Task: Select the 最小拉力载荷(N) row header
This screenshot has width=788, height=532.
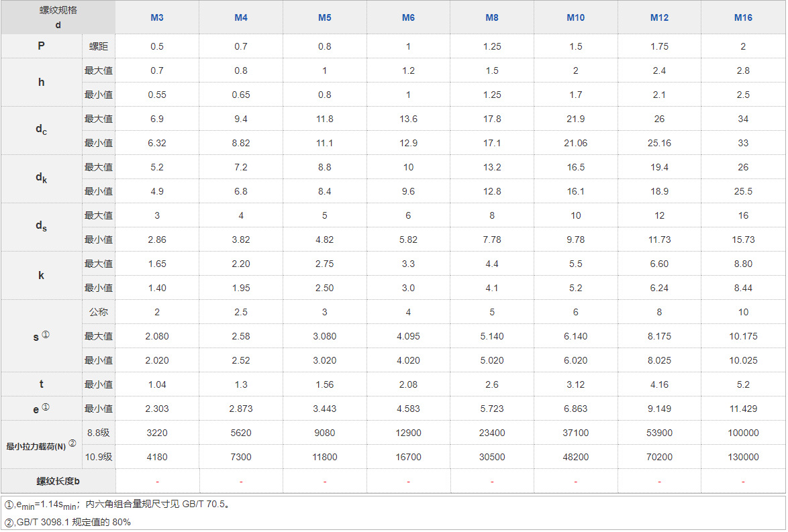Action: pos(41,445)
